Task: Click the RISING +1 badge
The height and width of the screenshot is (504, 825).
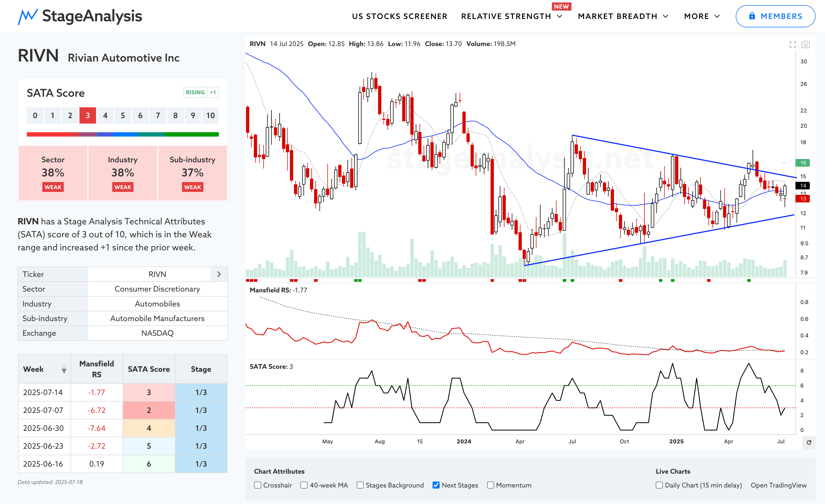Action: (201, 92)
